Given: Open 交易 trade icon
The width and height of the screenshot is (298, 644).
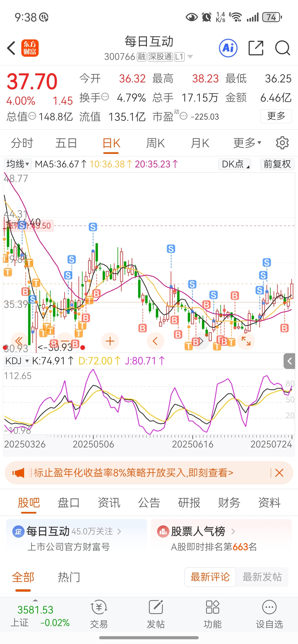Looking at the screenshot, I should (99, 614).
